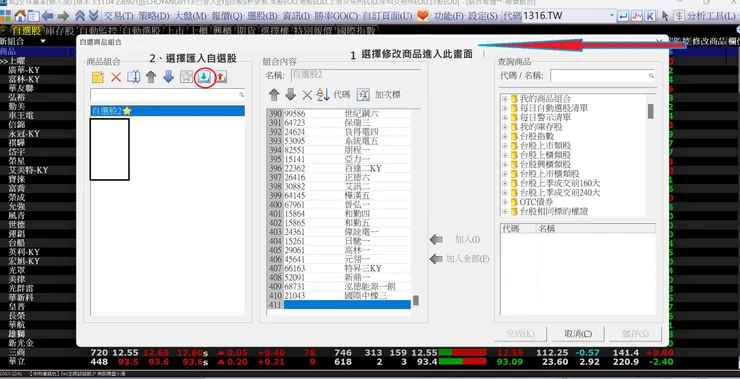Click the home icon in the main toolbar
740x379 pixels.
point(20,16)
